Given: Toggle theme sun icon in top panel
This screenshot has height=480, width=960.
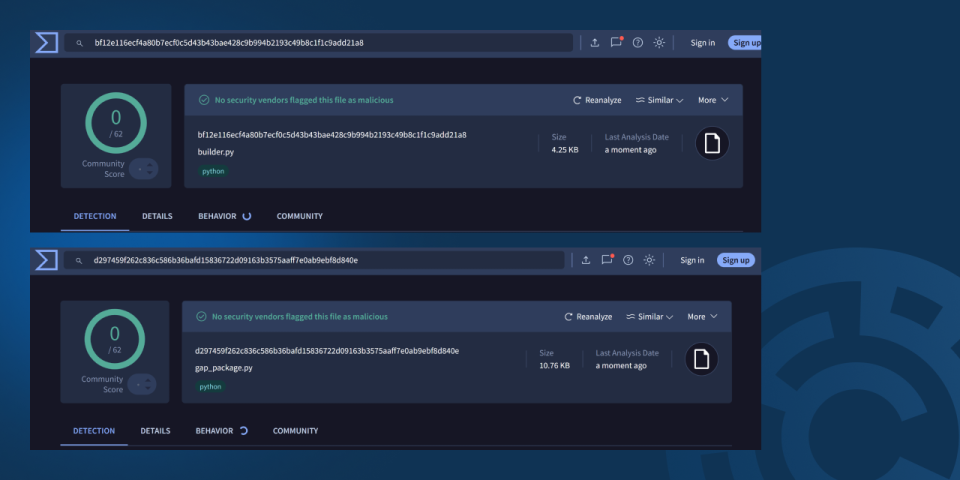Looking at the screenshot, I should [x=659, y=42].
